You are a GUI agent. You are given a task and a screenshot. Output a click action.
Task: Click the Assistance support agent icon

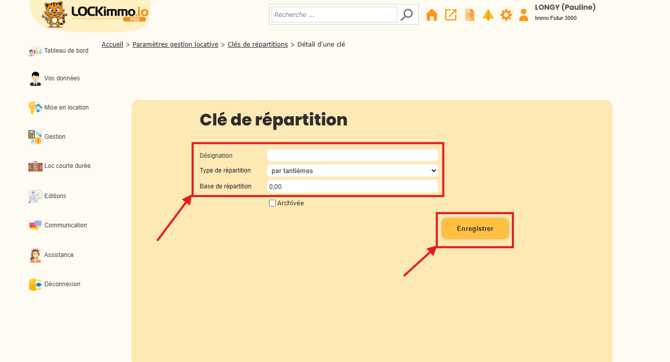[35, 255]
